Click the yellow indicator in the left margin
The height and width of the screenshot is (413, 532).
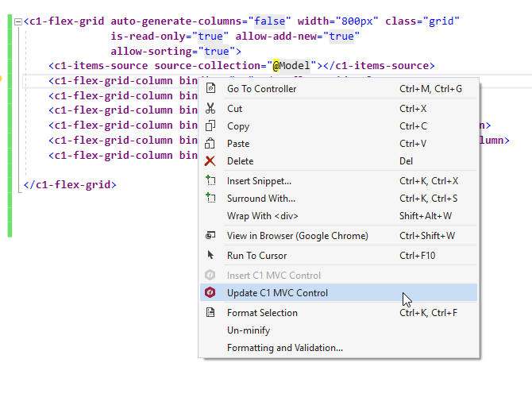(2, 79)
